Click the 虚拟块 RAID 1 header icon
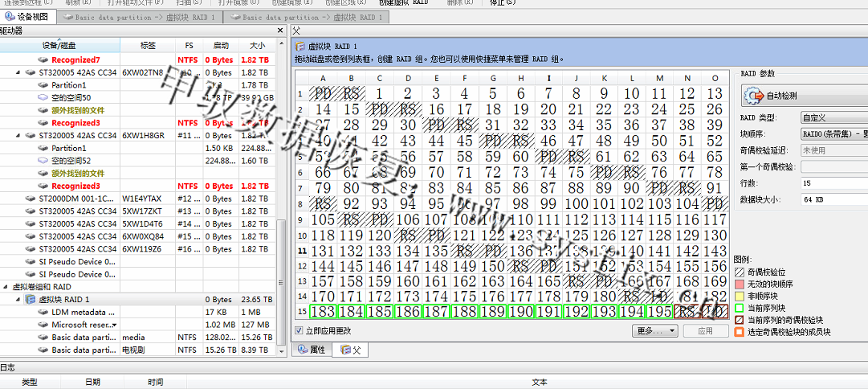This screenshot has width=868, height=389. [x=300, y=47]
